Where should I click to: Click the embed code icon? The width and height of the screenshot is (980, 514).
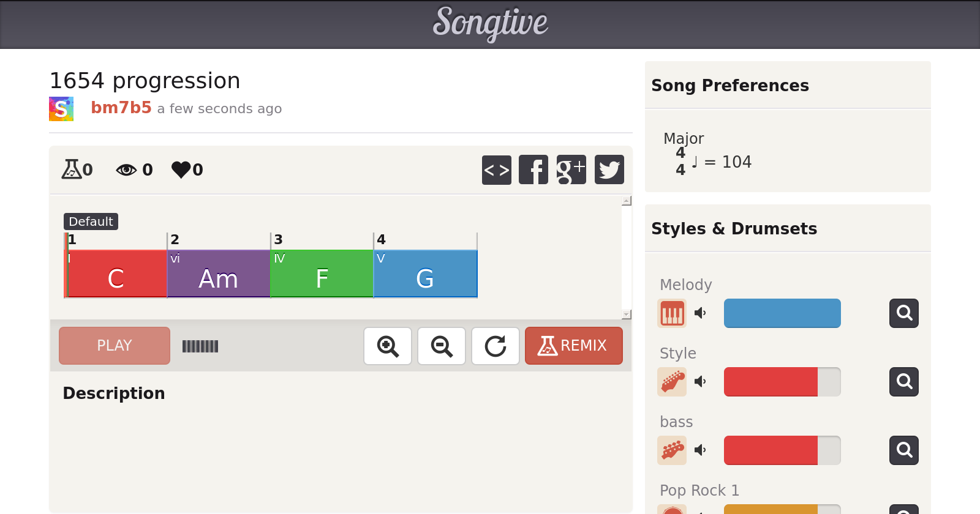(496, 169)
